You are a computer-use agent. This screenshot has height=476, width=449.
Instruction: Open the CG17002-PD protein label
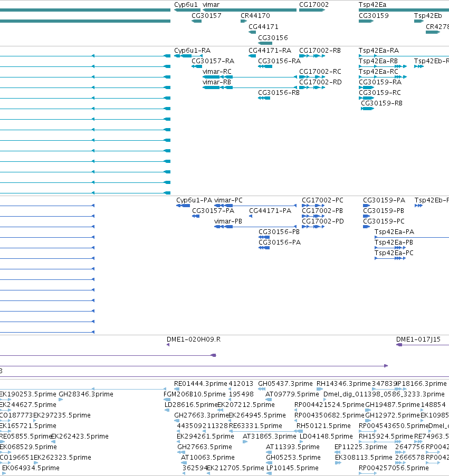point(322,221)
